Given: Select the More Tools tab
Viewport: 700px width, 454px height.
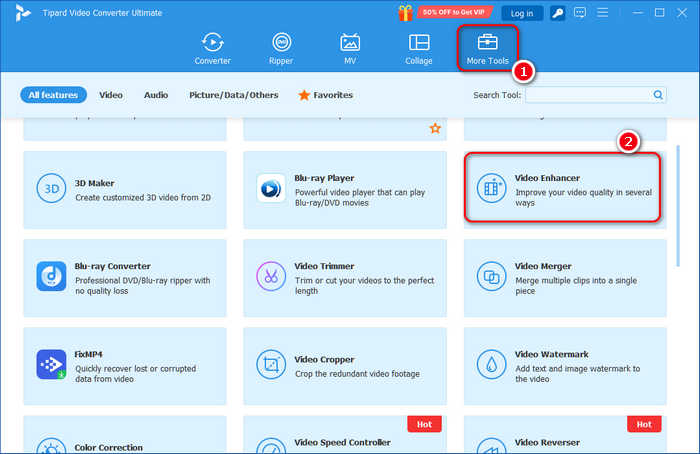Looking at the screenshot, I should (x=488, y=49).
